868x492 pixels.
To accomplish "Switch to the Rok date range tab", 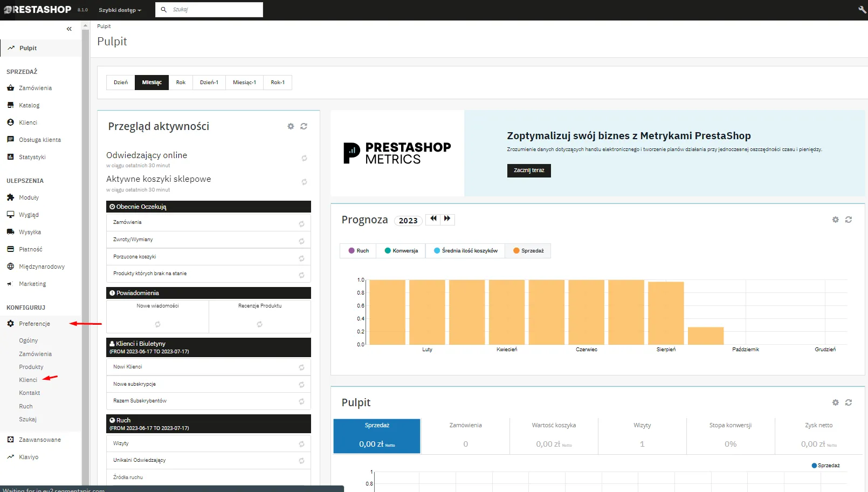I will (181, 83).
